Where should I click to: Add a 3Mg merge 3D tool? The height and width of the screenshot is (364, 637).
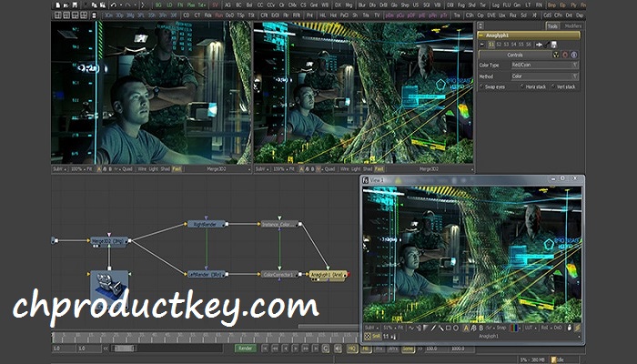(130, 15)
